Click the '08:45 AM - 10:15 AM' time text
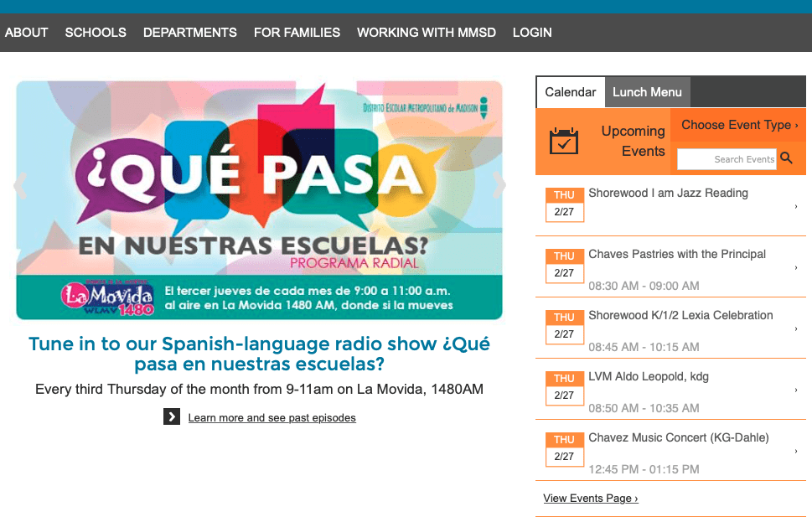The height and width of the screenshot is (517, 812). pos(644,347)
